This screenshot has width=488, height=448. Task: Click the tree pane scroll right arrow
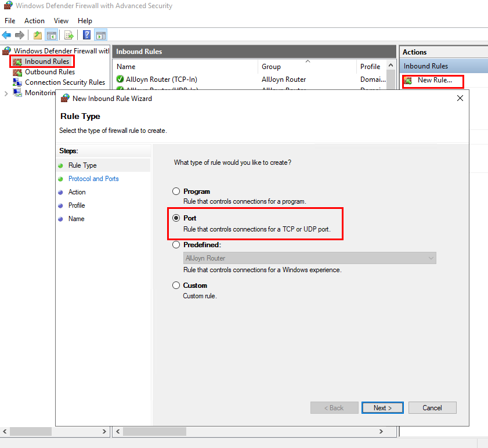click(104, 432)
